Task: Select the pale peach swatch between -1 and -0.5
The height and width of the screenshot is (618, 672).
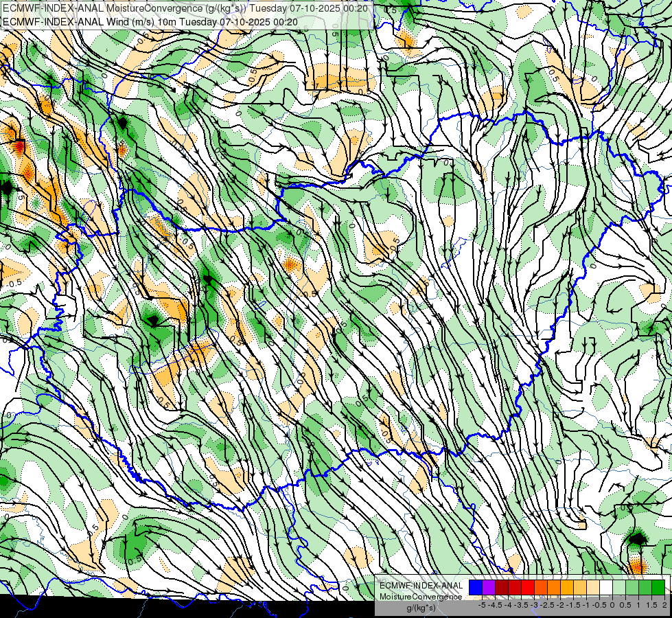Action: pos(593,588)
